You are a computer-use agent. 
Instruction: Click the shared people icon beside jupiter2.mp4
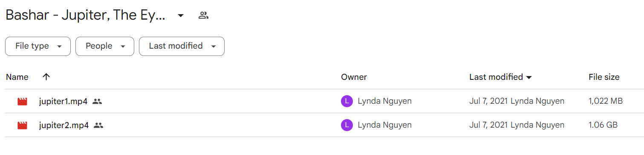tap(99, 126)
